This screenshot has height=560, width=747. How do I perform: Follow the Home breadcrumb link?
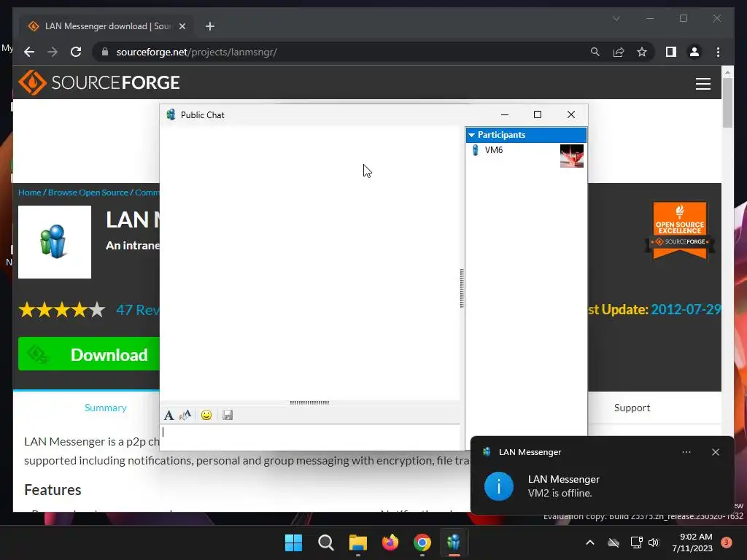click(29, 192)
